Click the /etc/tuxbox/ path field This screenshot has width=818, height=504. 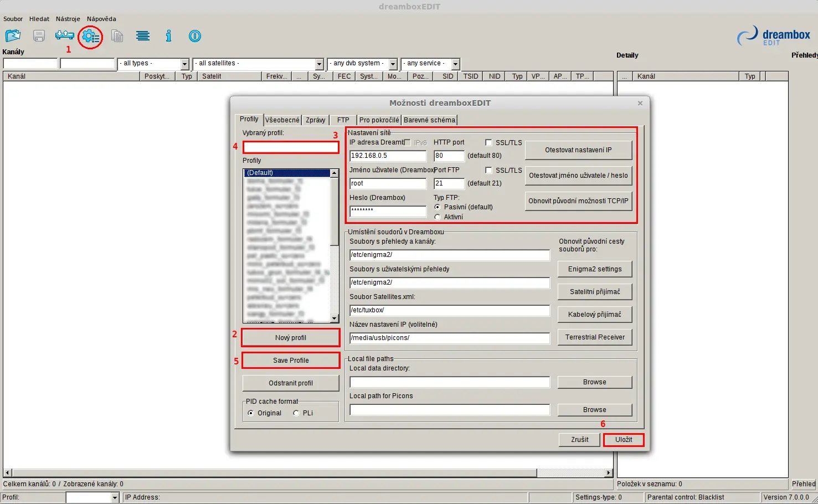click(x=450, y=310)
